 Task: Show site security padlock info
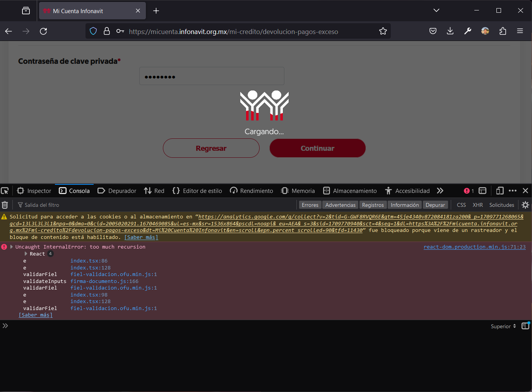[106, 31]
